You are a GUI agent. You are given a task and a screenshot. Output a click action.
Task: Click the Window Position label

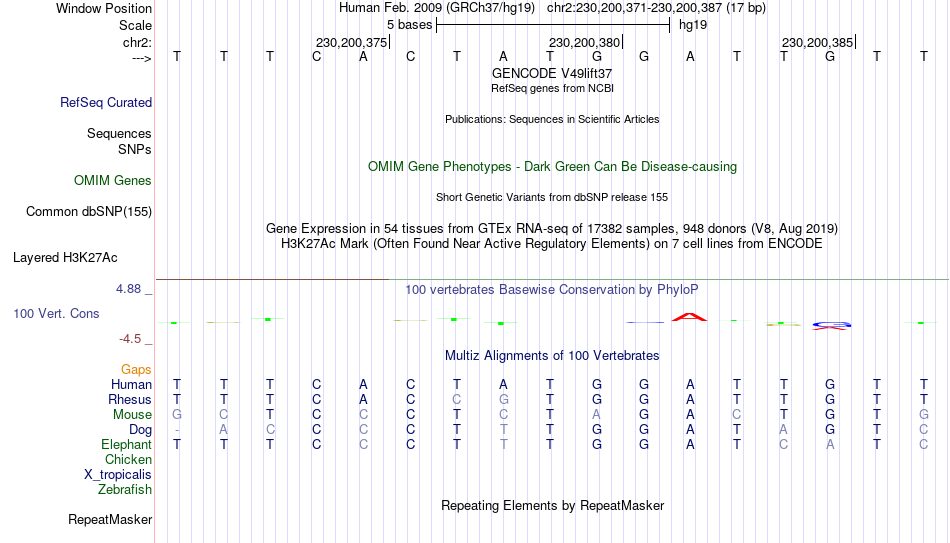click(104, 8)
